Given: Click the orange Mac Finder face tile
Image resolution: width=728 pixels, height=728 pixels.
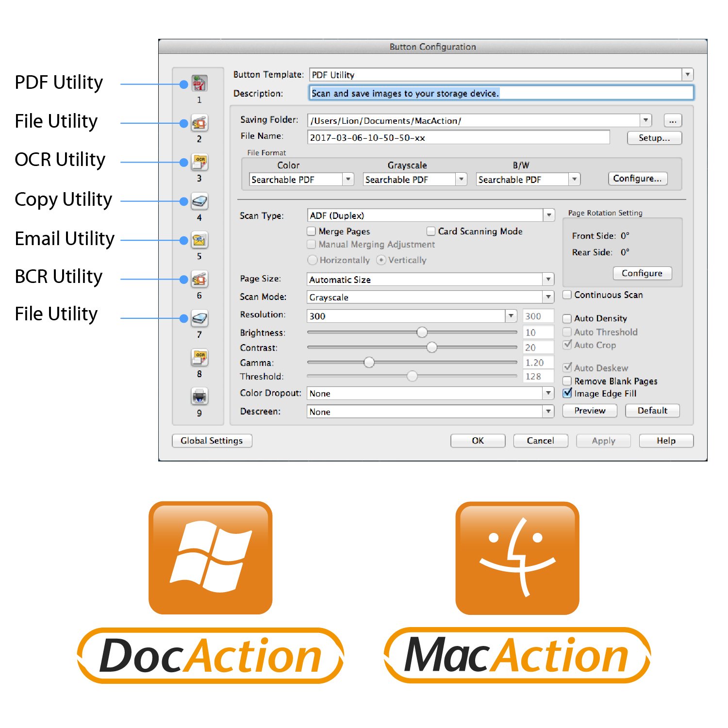Looking at the screenshot, I should coord(517,558).
